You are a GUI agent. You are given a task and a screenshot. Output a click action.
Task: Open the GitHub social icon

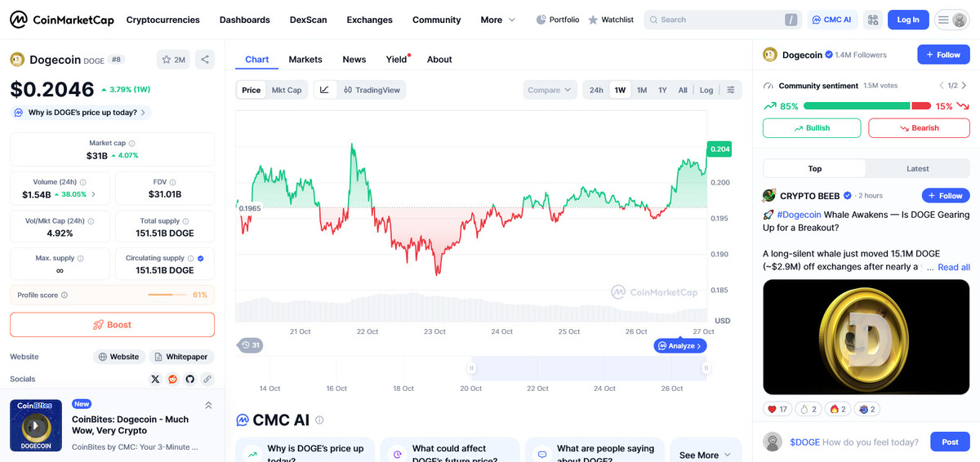tap(189, 379)
